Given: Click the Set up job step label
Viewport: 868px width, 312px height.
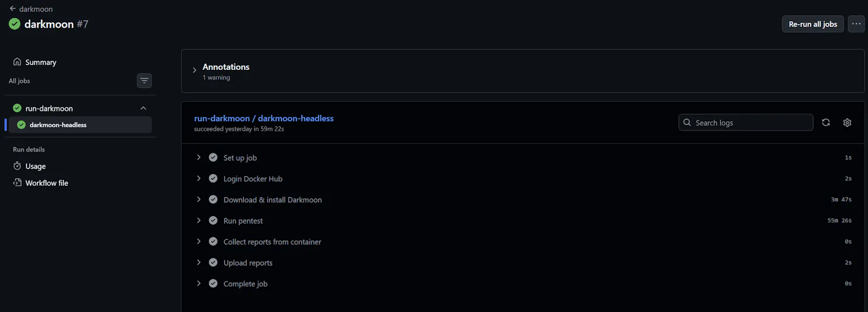Looking at the screenshot, I should (x=240, y=158).
